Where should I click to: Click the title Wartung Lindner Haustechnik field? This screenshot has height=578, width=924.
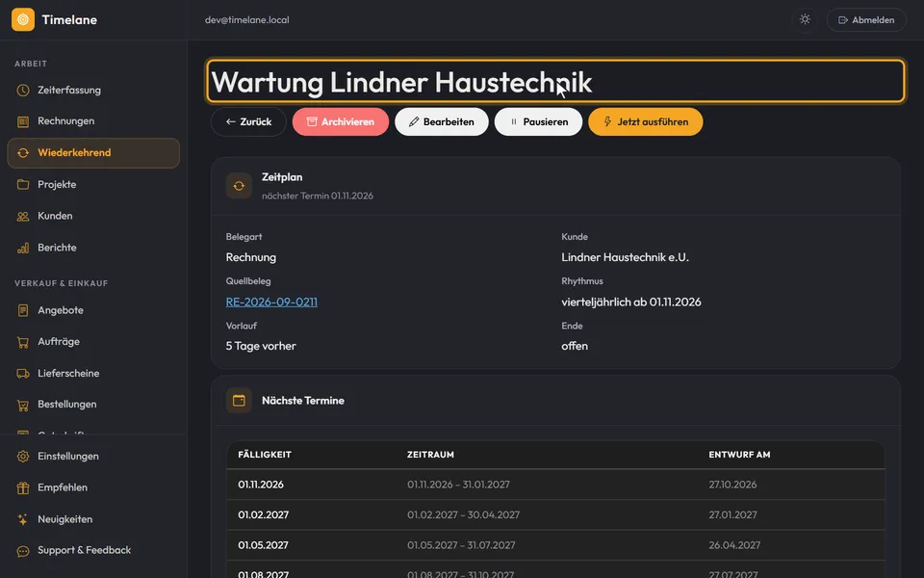pos(555,81)
